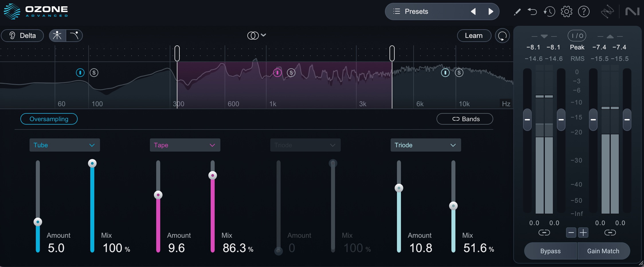Enable Gain Match
644x267 pixels.
point(603,251)
